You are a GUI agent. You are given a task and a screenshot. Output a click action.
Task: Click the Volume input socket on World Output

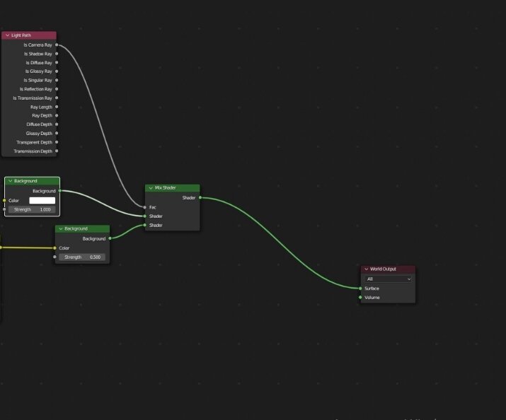pos(360,297)
